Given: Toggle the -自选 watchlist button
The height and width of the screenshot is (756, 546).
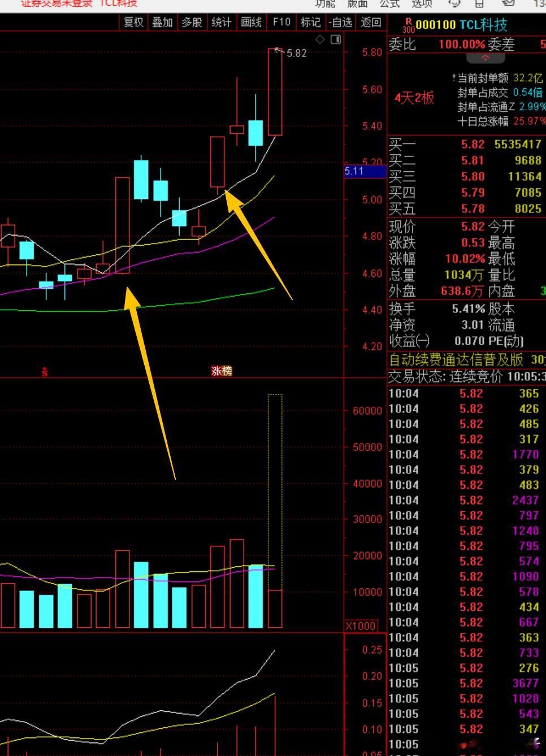Looking at the screenshot, I should click(341, 22).
